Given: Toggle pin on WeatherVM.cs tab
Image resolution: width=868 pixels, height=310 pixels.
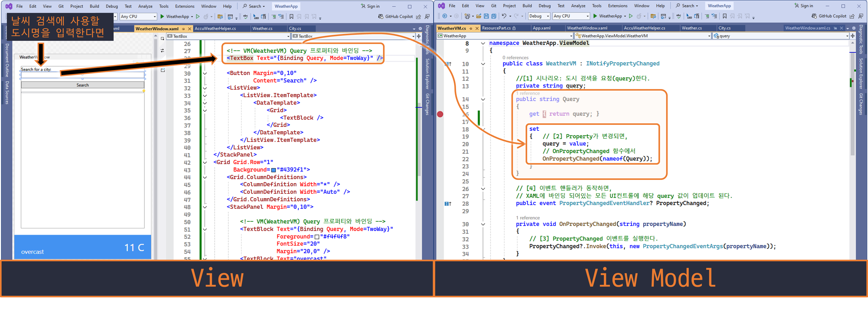Looking at the screenshot, I should [x=471, y=28].
